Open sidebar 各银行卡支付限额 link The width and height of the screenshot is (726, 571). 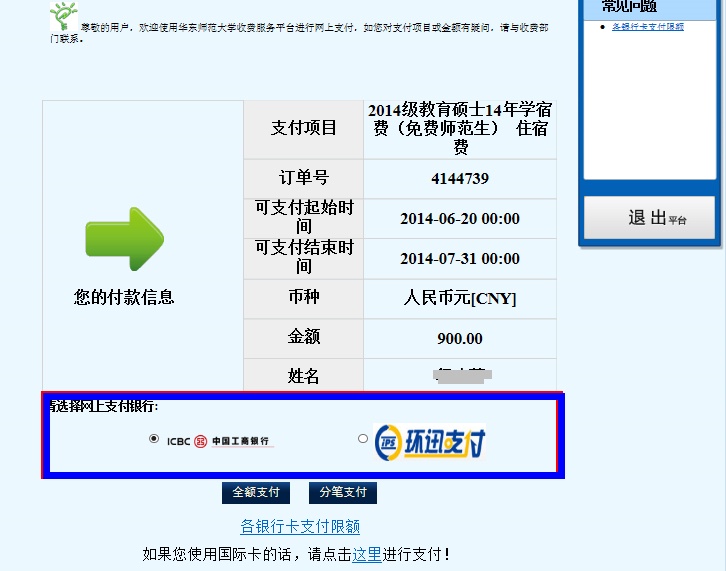coord(648,27)
